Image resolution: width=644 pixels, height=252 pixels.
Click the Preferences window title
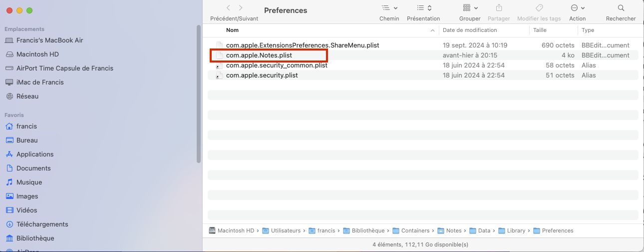286,10
